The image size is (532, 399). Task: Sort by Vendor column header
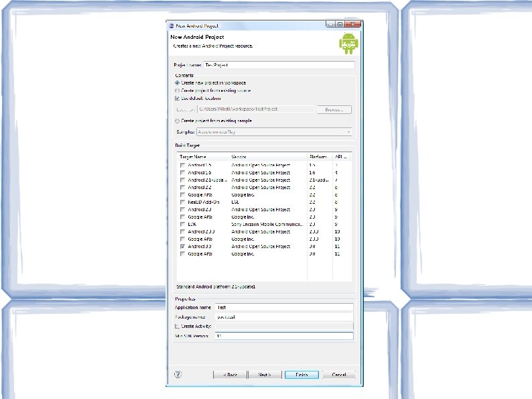coord(268,157)
